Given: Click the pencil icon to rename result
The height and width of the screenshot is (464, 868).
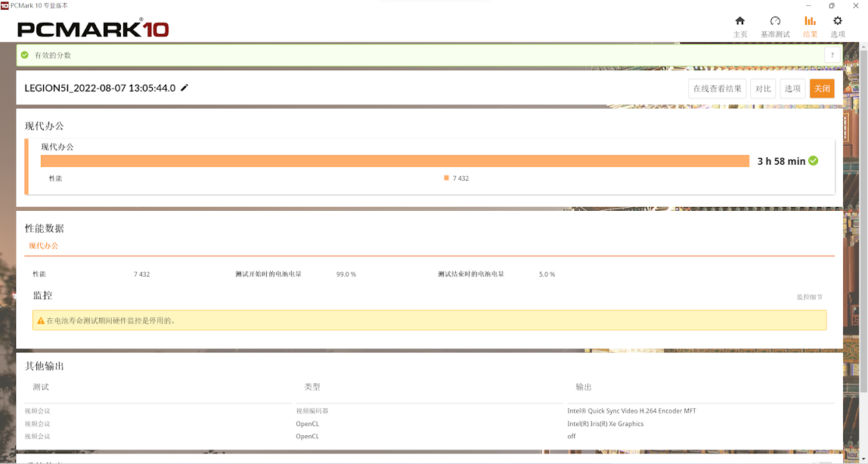Looking at the screenshot, I should [184, 88].
